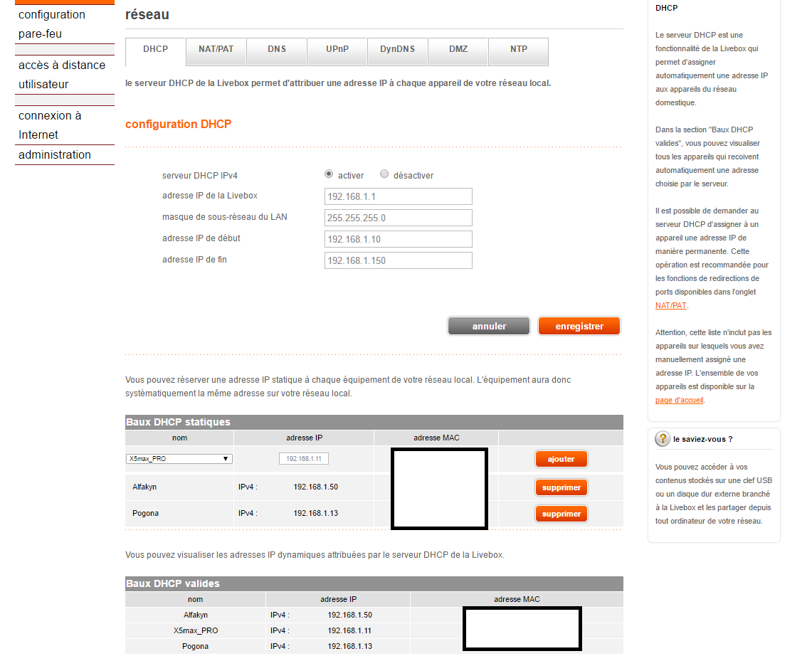
Task: Delete the Alfakyn static lease
Action: click(x=561, y=487)
